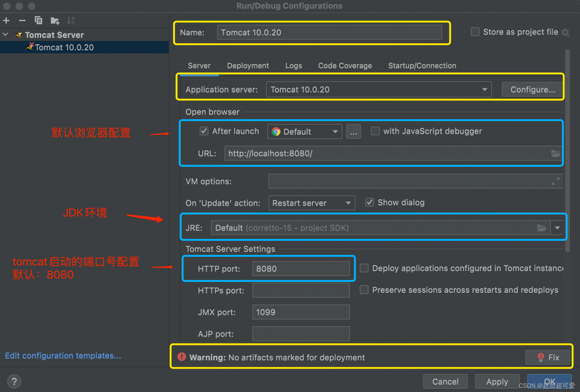Screen dimensions: 580x392
Task: Toggle Store as project file checkbox
Action: [475, 32]
